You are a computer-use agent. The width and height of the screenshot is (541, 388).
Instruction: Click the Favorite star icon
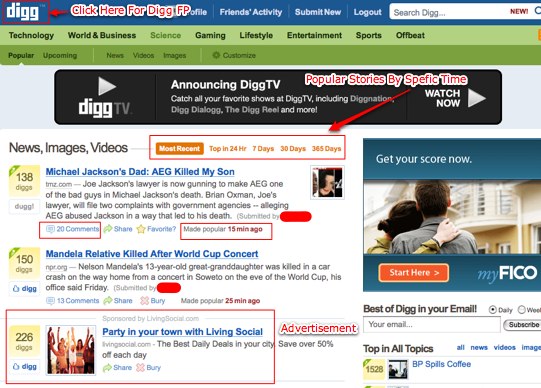141,229
